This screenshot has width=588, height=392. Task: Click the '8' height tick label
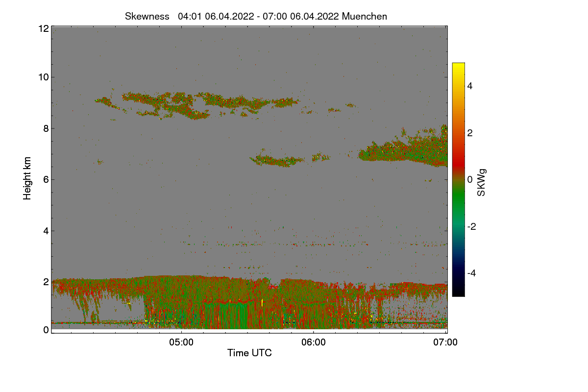point(46,128)
